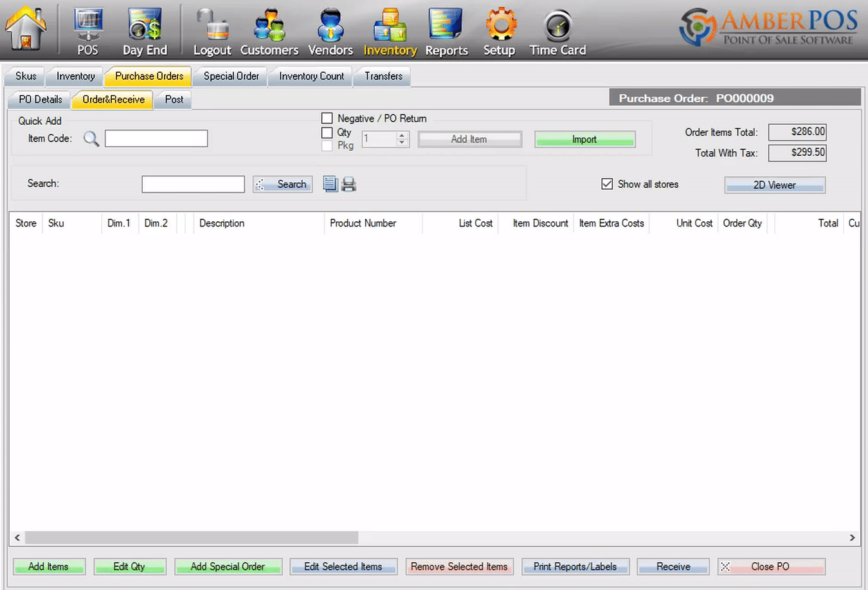Tick the Qty checkbox
The width and height of the screenshot is (868, 590).
[x=327, y=133]
